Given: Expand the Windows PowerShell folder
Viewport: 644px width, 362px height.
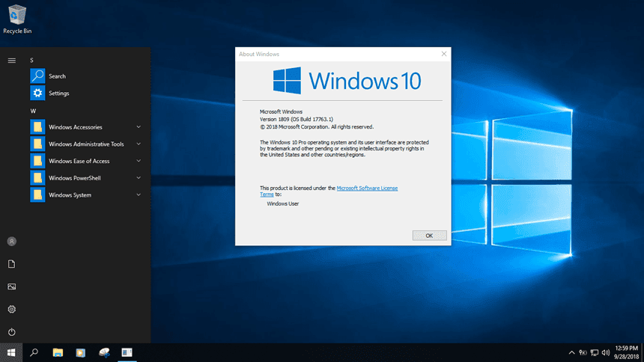Looking at the screenshot, I should tap(87, 178).
